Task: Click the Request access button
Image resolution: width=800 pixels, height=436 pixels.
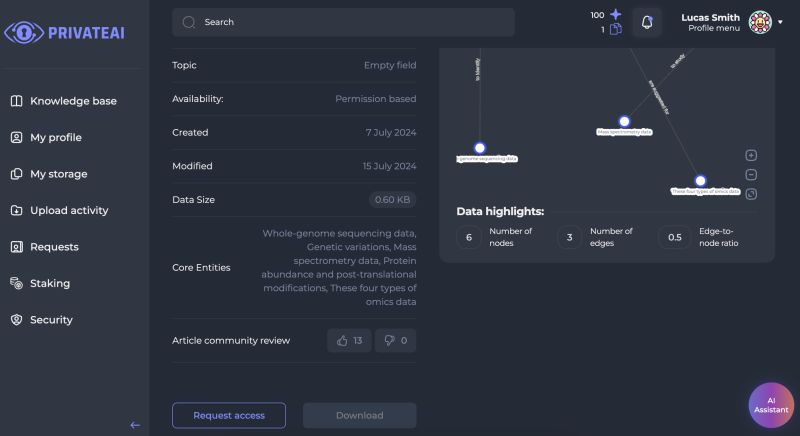Action: point(229,415)
